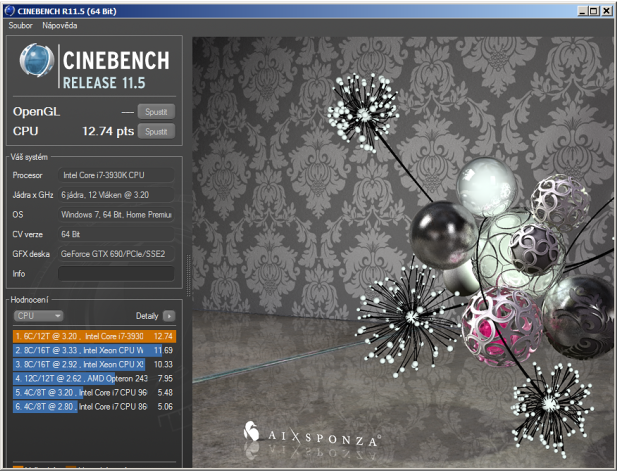Maximize the Cinebench window

click(594, 11)
